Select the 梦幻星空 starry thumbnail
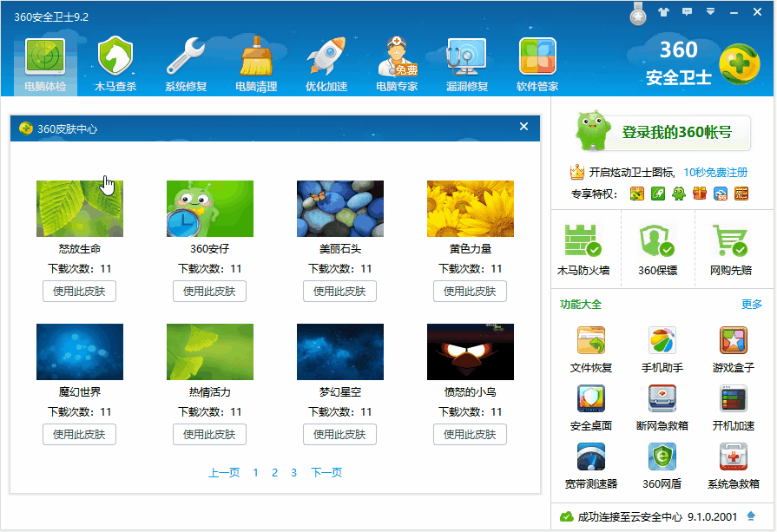The width and height of the screenshot is (777, 532). tap(340, 351)
